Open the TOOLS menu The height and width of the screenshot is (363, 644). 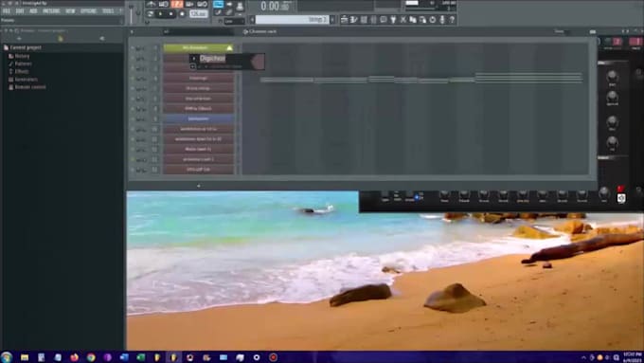click(x=108, y=11)
